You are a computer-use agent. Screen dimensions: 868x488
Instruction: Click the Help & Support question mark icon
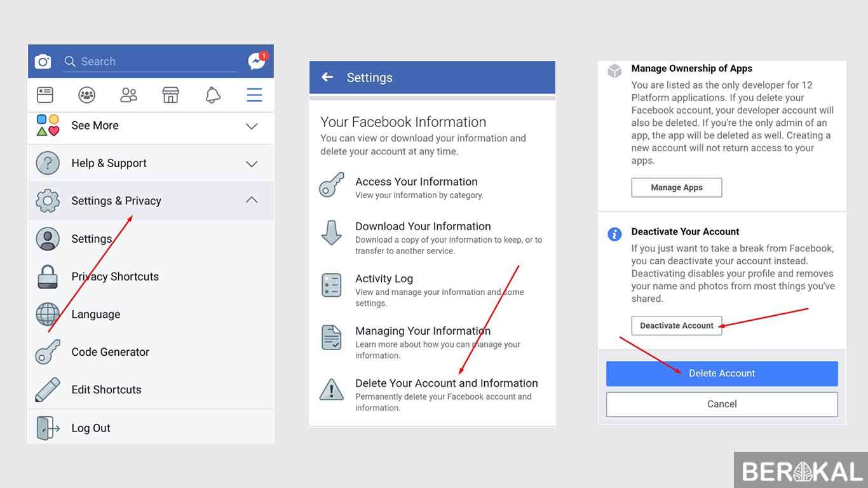pos(48,163)
